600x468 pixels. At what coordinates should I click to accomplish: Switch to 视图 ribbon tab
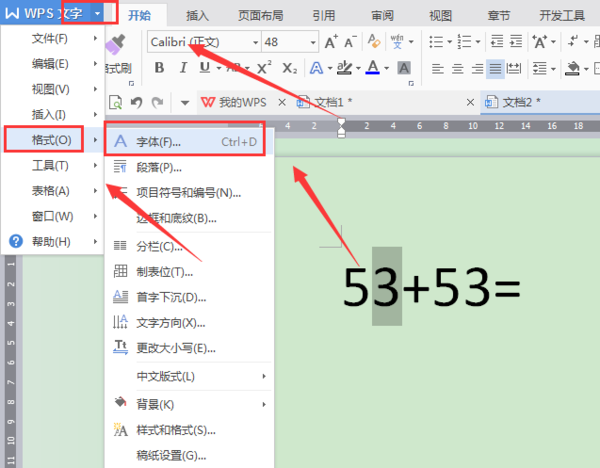coord(440,15)
